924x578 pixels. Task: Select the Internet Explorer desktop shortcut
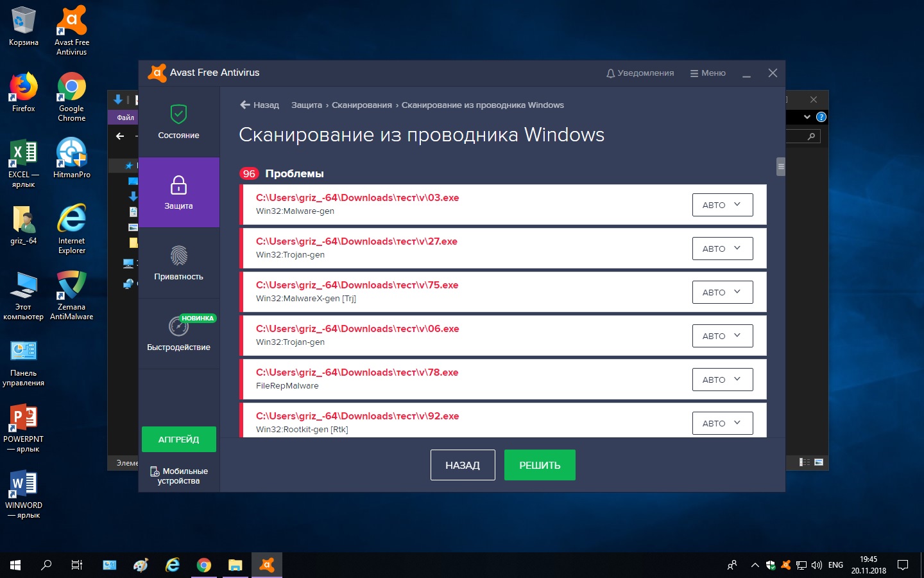tap(72, 229)
